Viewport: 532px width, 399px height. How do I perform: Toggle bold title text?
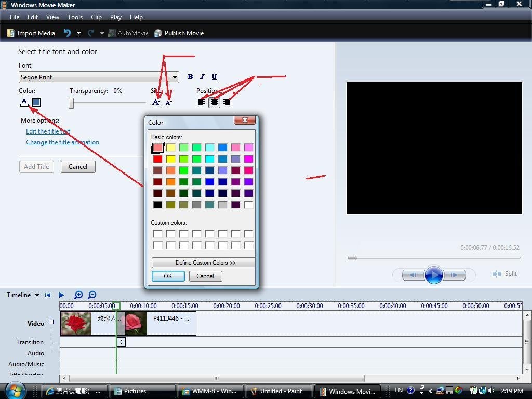click(x=190, y=77)
